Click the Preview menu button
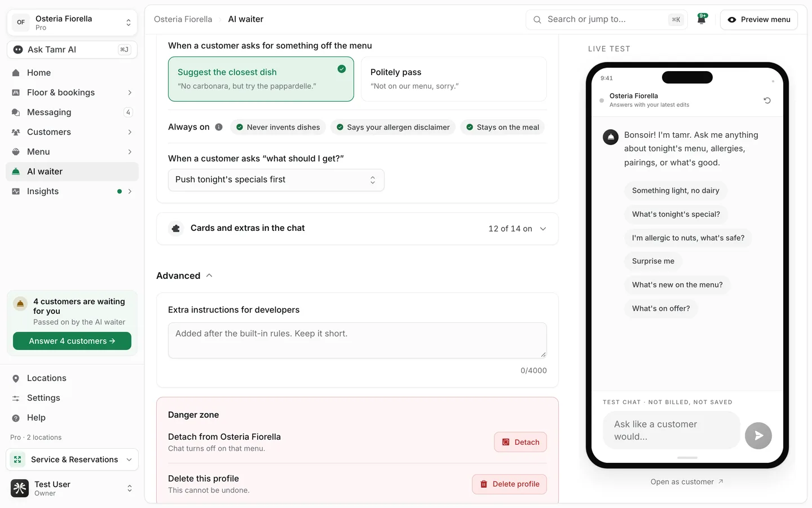The height and width of the screenshot is (508, 812). pos(759,19)
